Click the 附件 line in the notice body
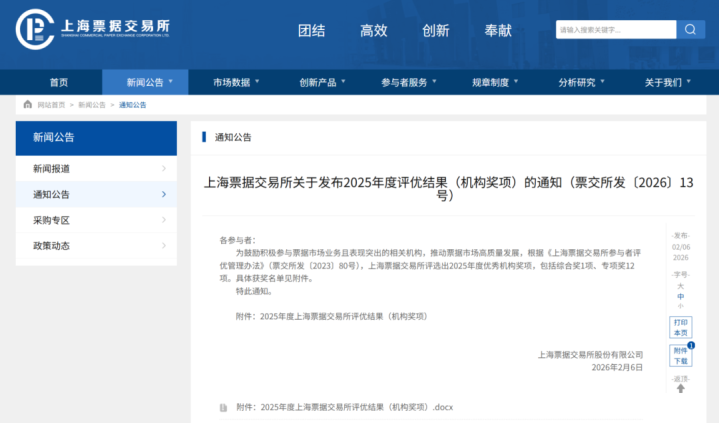This screenshot has height=423, width=719. click(332, 316)
